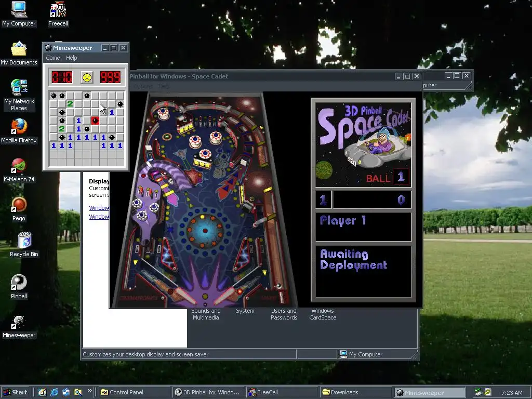This screenshot has height=399, width=532.
Task: Switch to Control Panel taskbar button
Action: (135, 392)
